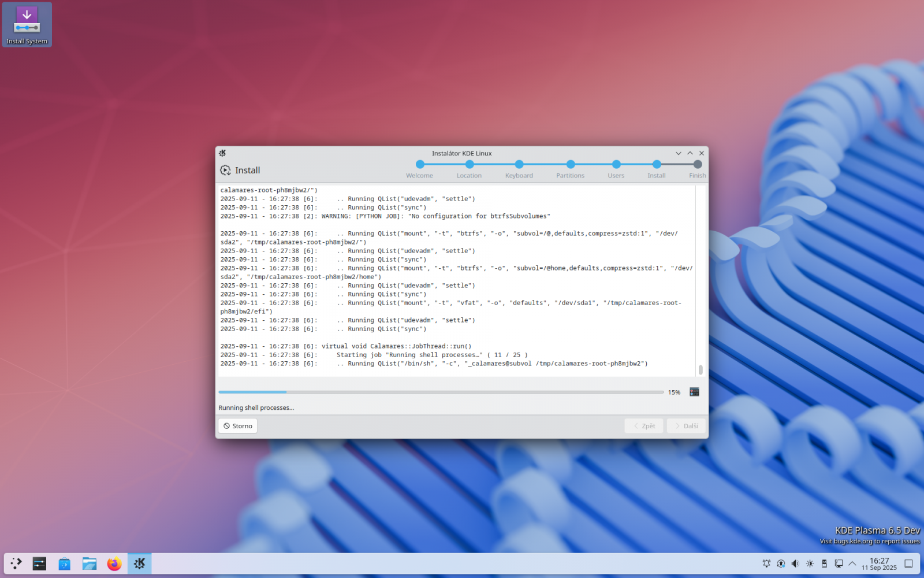Image resolution: width=924 pixels, height=578 pixels.
Task: Launch System Settings from the taskbar
Action: [x=39, y=564]
